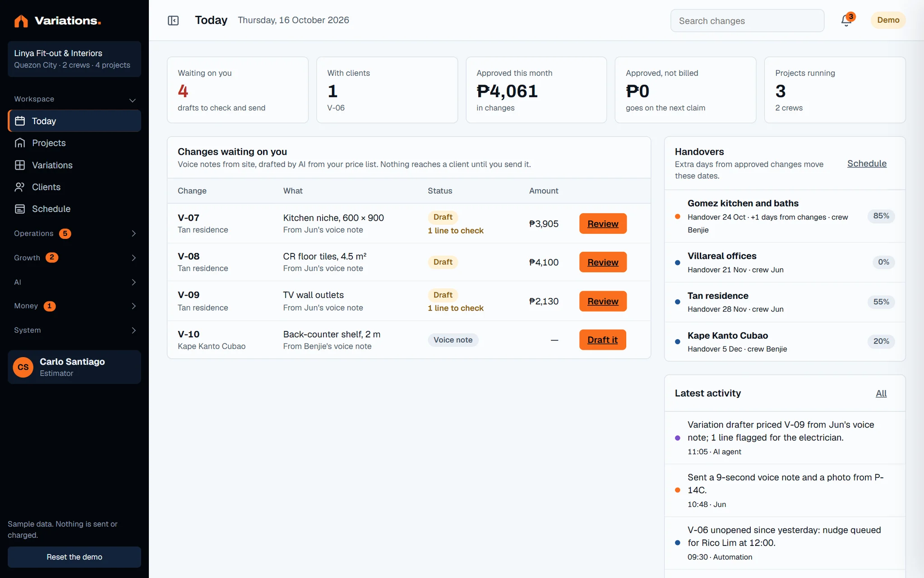
Task: Click Draft it for V-10
Action: [602, 340]
